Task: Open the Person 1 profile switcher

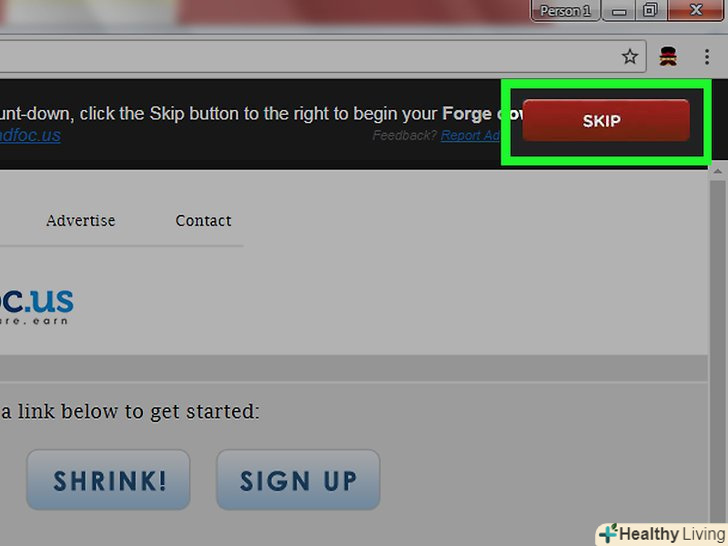Action: click(x=565, y=10)
